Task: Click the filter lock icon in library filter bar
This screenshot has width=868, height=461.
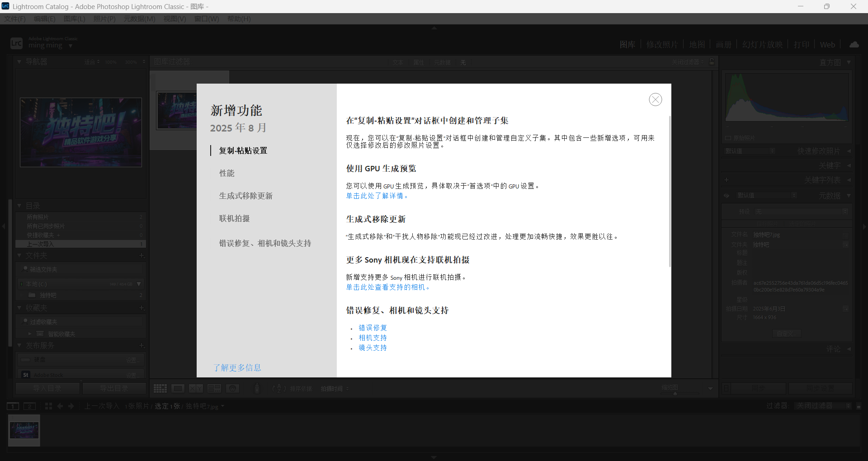Action: coord(712,61)
